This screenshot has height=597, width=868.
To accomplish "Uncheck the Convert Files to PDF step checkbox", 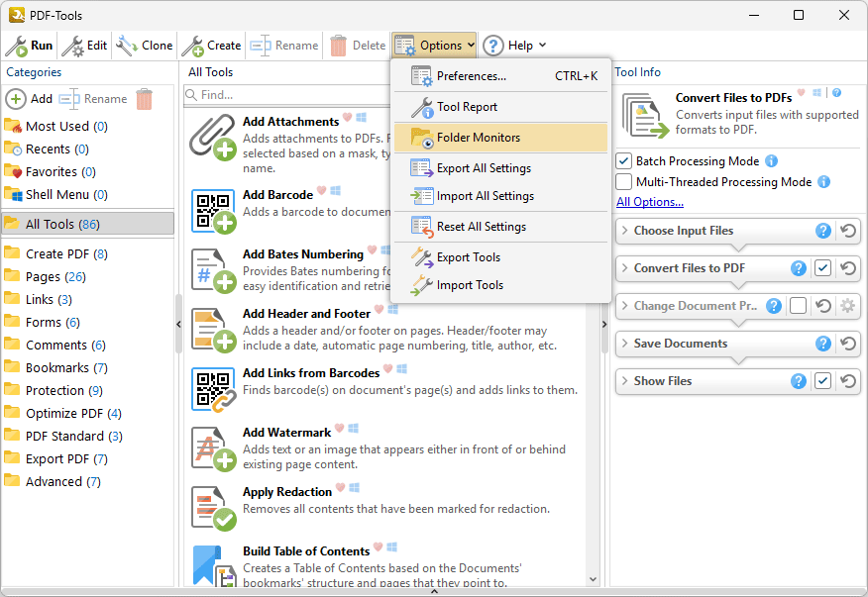I will [822, 268].
